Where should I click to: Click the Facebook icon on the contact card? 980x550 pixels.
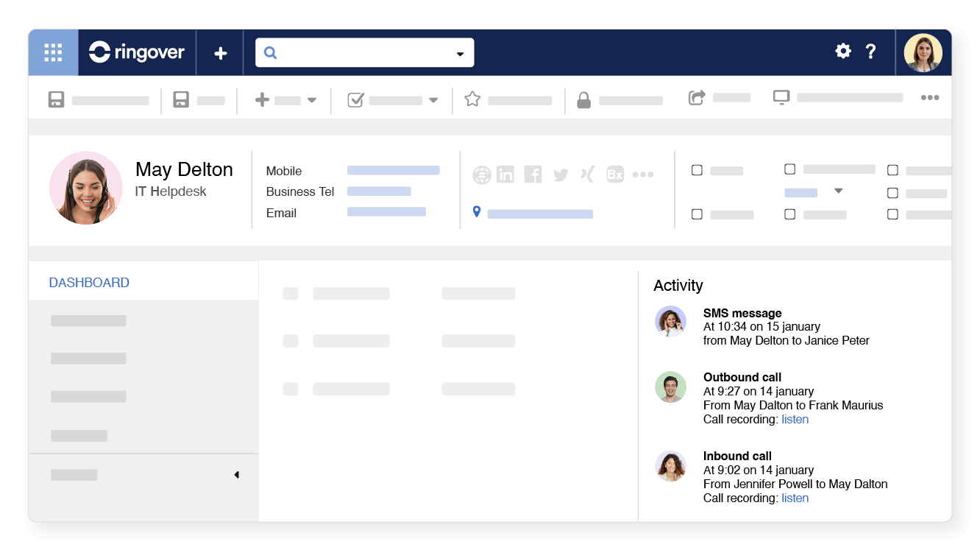tap(533, 174)
